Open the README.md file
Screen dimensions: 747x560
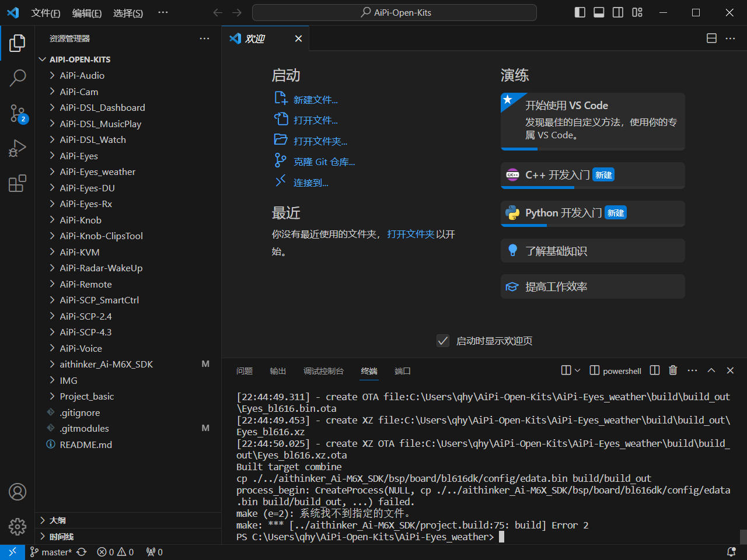(128, 444)
